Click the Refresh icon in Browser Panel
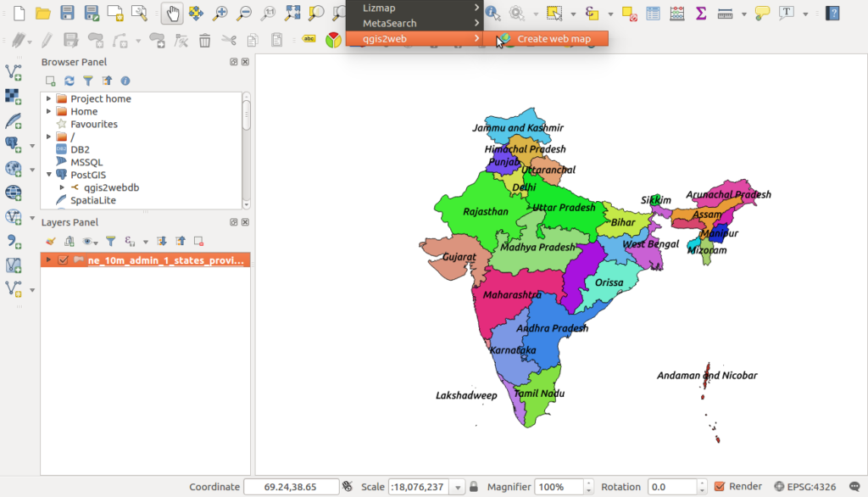 (x=69, y=81)
